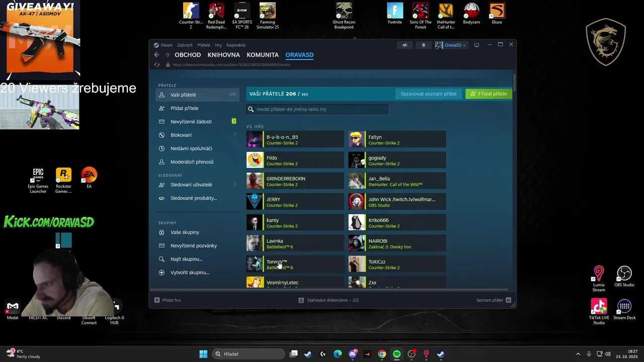Go to KNIHOVNA tab
The width and height of the screenshot is (644, 362).
(224, 55)
